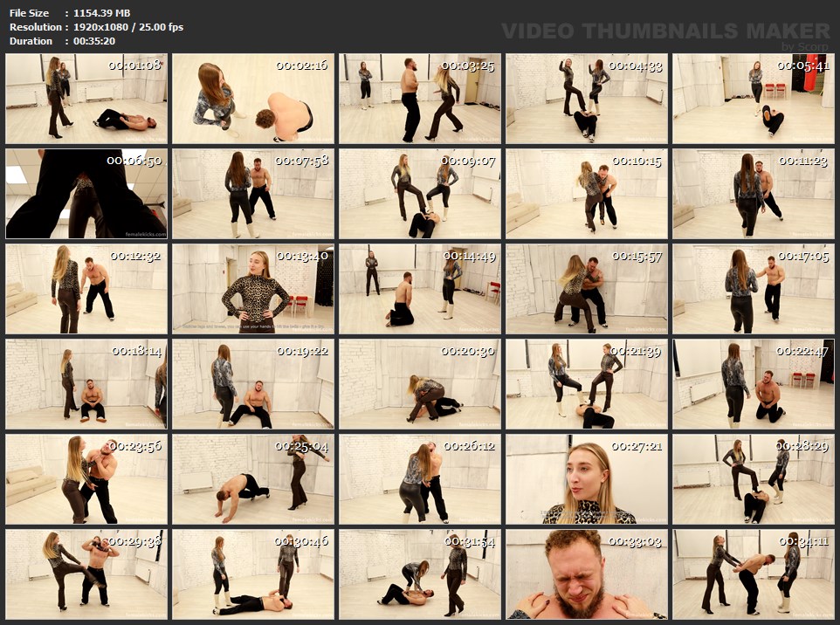The image size is (840, 625).
Task: Click the File Size value 1154.39 MB
Action: 101,13
